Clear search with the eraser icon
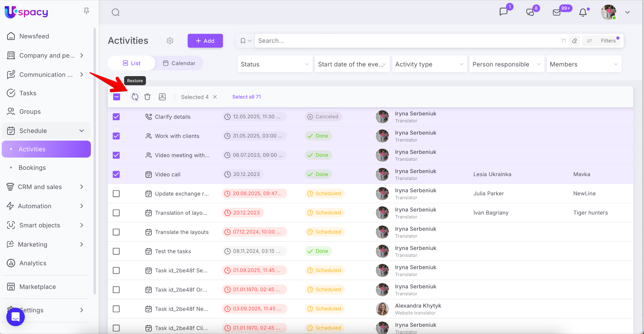This screenshot has height=334, width=644. coord(575,41)
